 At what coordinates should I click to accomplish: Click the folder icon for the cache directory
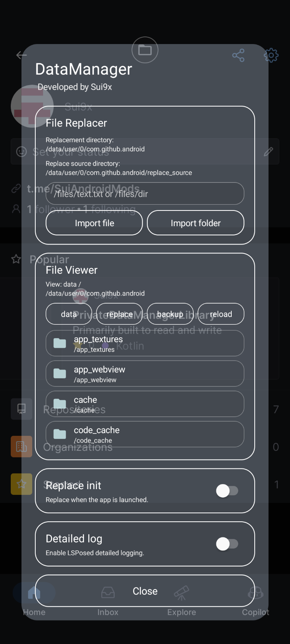tap(60, 404)
